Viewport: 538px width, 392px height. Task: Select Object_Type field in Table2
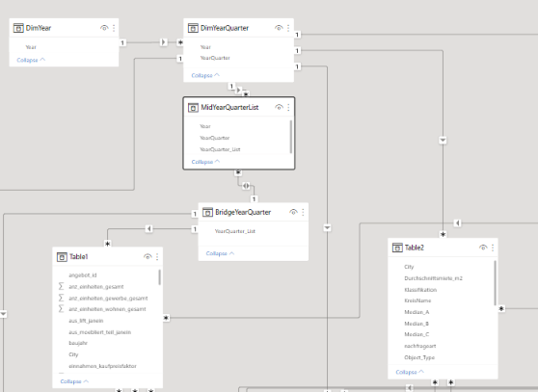coord(419,357)
